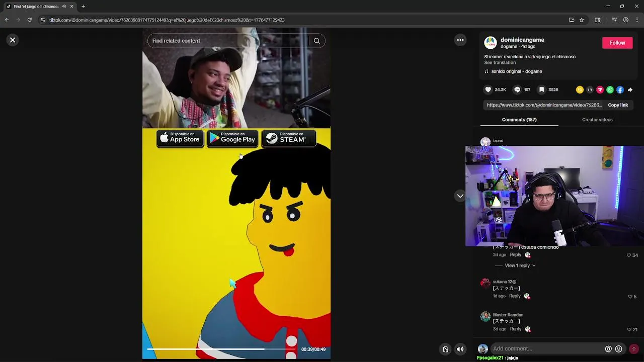Click the Google Play badge in video

tap(232, 138)
